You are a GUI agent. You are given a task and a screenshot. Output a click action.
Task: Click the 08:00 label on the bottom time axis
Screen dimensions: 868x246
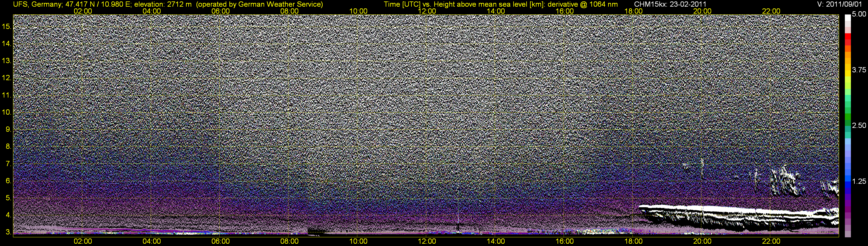pyautogui.click(x=289, y=241)
